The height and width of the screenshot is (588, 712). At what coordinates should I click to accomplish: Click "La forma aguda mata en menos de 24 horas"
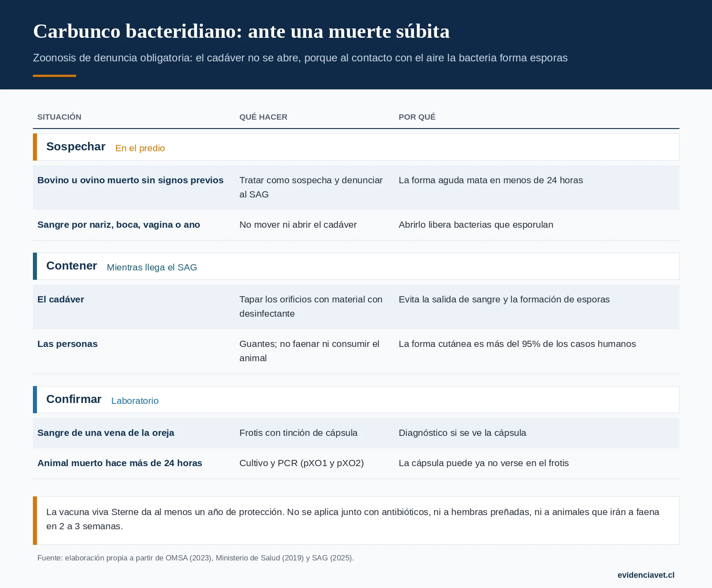(491, 180)
